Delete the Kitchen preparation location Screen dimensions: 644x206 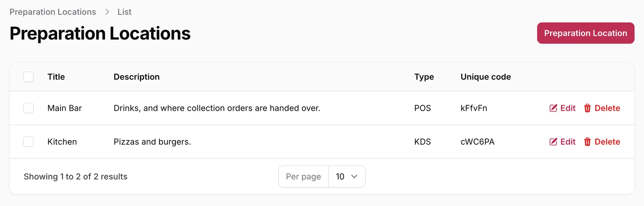(602, 142)
